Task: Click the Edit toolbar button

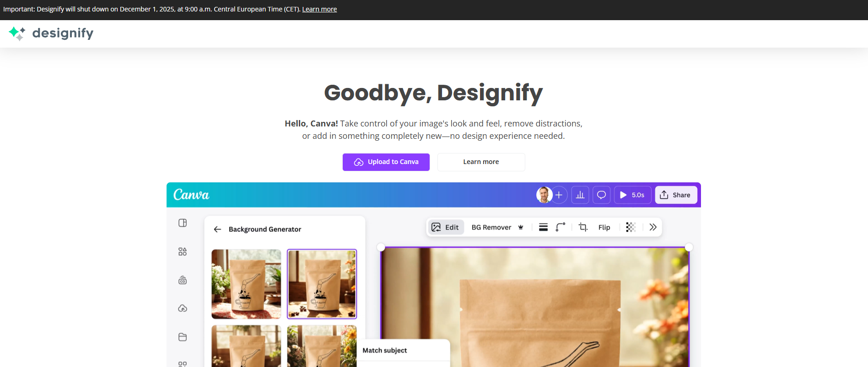Action: 446,227
